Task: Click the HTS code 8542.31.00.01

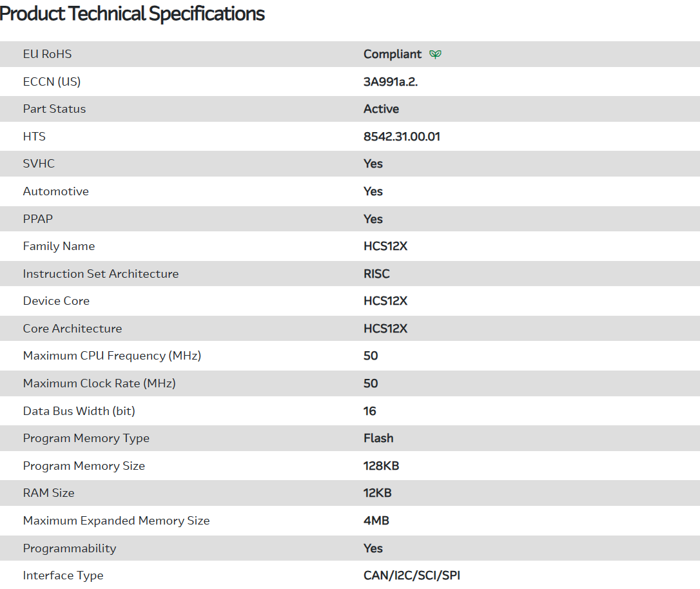Action: point(402,137)
